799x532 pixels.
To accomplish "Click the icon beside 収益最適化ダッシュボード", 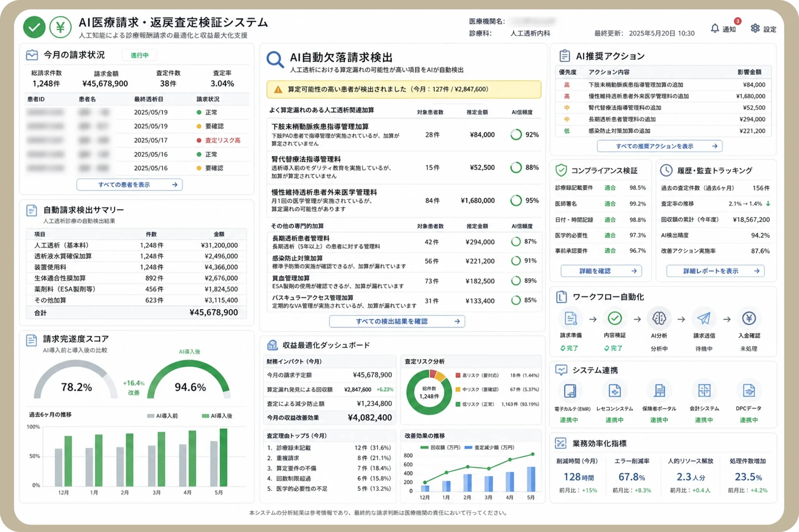I will (272, 345).
